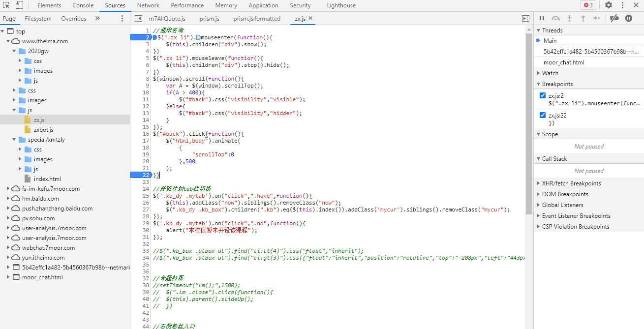
Task: Set breakpoint on line 10 number
Action: 146,92
